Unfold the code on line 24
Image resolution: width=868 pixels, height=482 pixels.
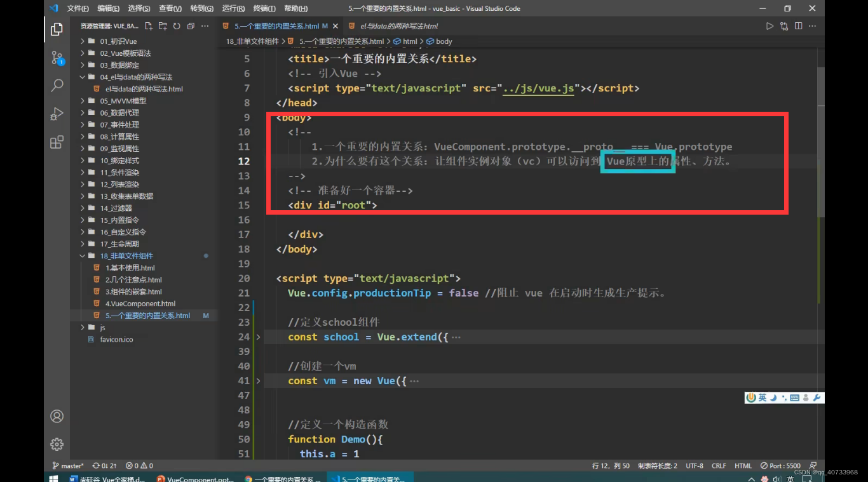pos(258,337)
